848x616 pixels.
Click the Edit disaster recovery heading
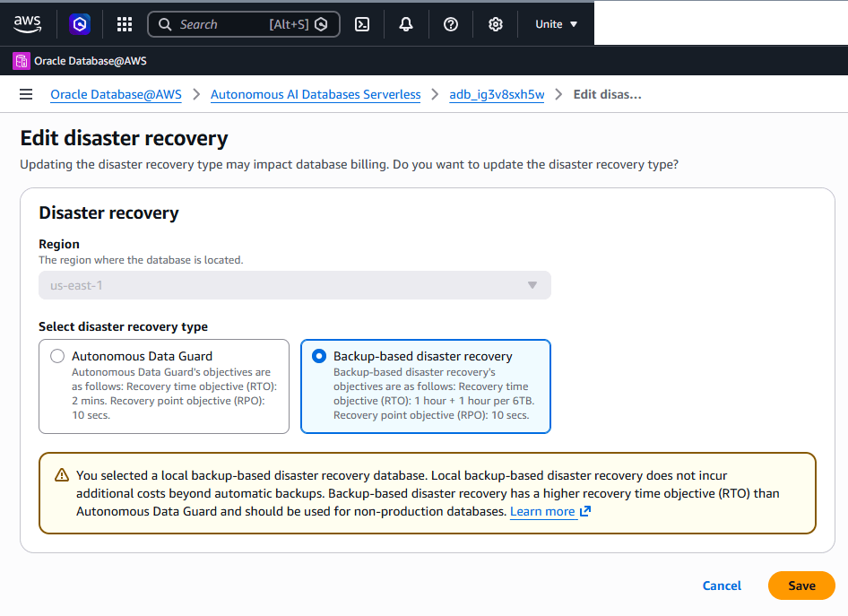[124, 138]
